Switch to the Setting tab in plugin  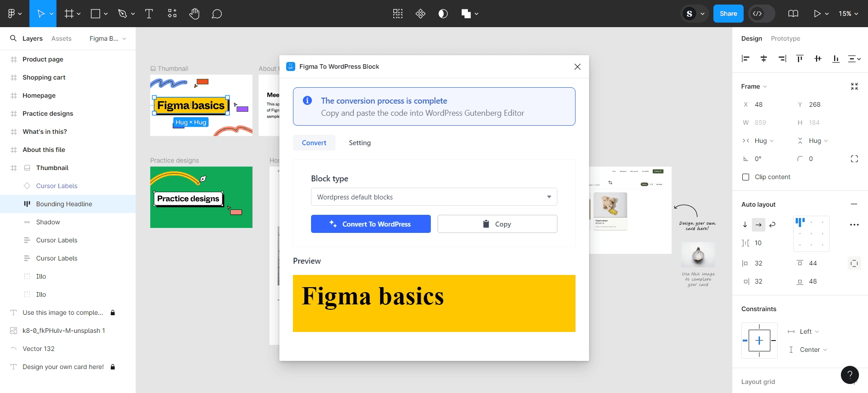coord(360,143)
